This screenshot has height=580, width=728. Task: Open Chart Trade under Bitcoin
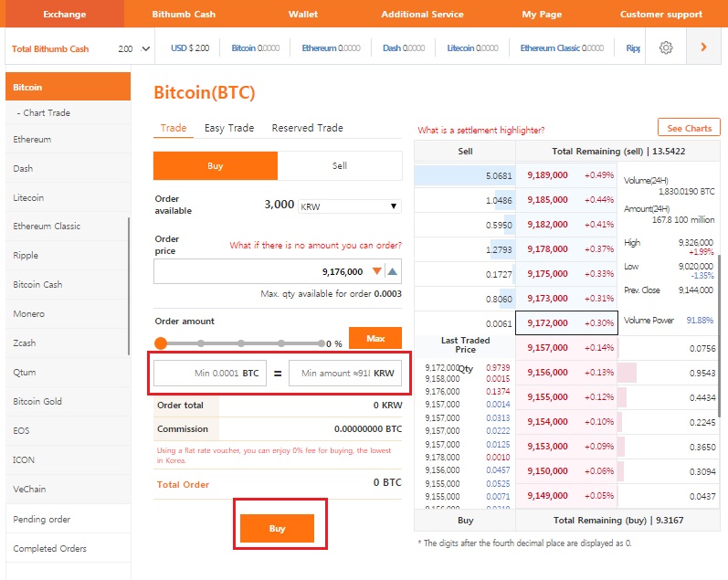coord(68,112)
